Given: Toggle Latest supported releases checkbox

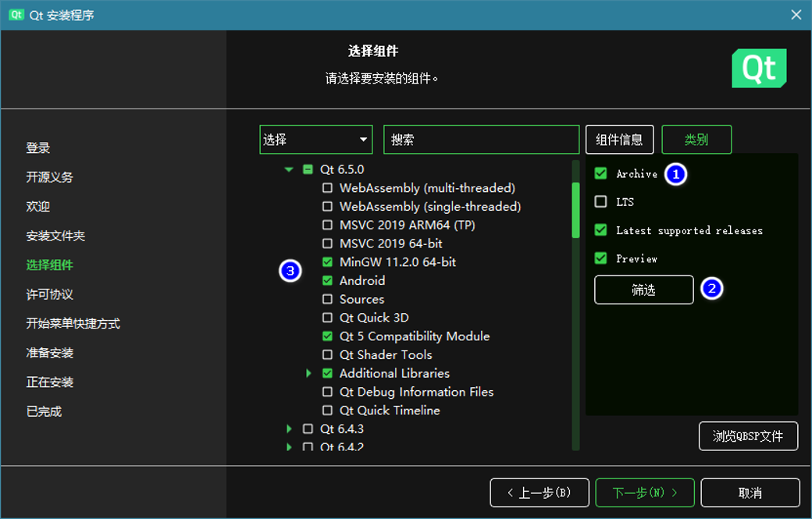Looking at the screenshot, I should (x=600, y=229).
